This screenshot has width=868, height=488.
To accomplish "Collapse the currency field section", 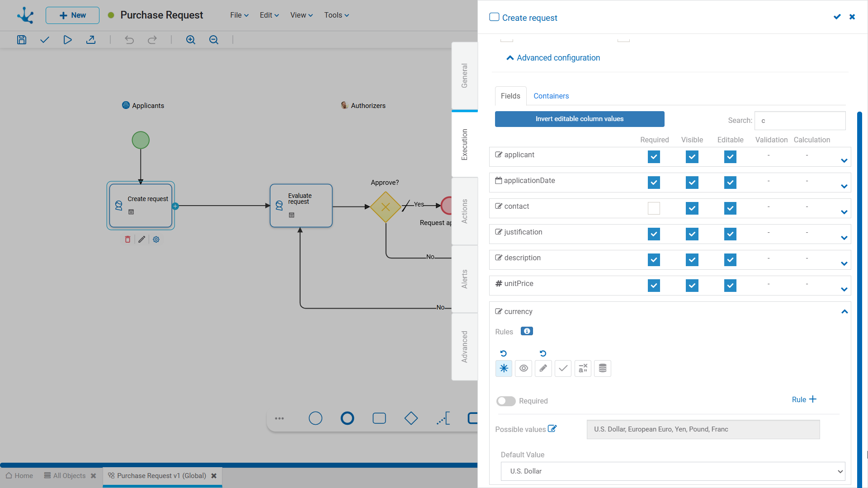I will (x=844, y=312).
